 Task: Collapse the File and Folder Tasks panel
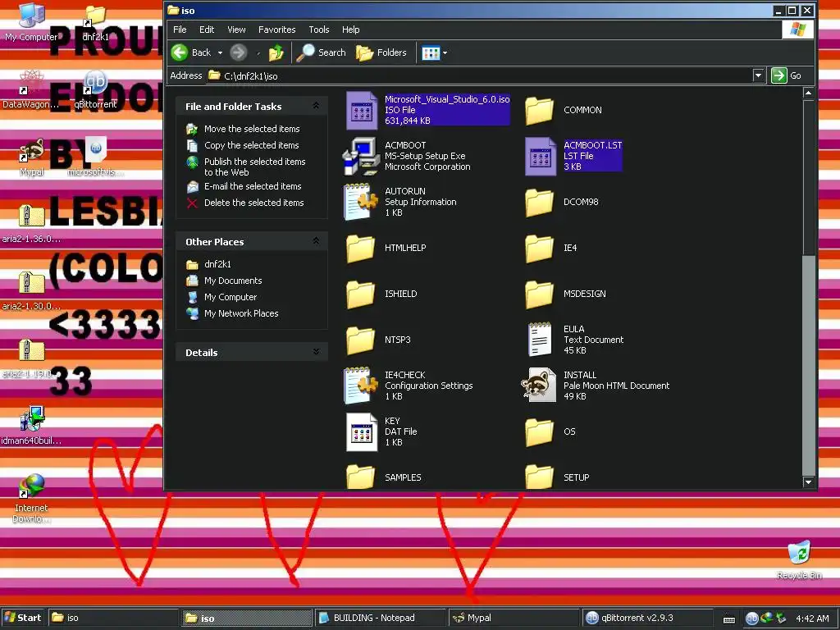(x=316, y=106)
